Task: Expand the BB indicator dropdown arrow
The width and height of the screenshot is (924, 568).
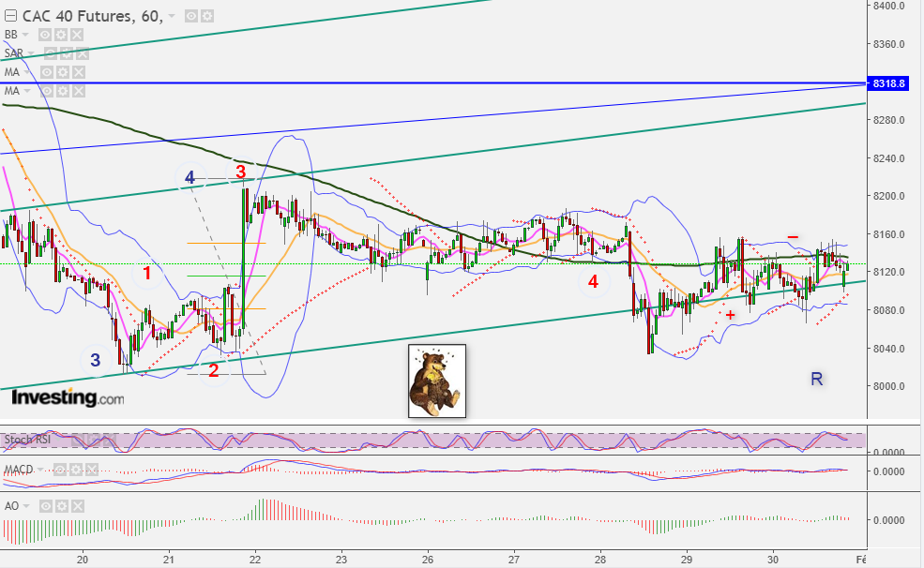Action: [25, 35]
